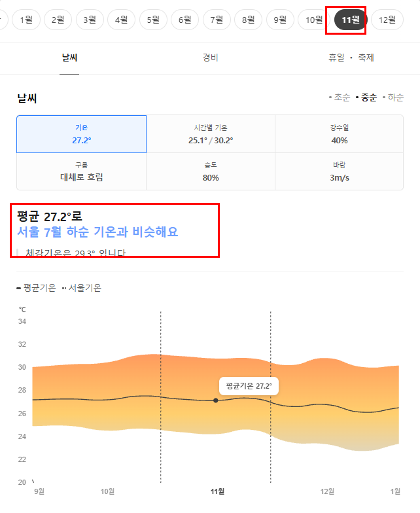420x513 pixels.
Task: Select the 6월 month chip
Action: point(184,20)
